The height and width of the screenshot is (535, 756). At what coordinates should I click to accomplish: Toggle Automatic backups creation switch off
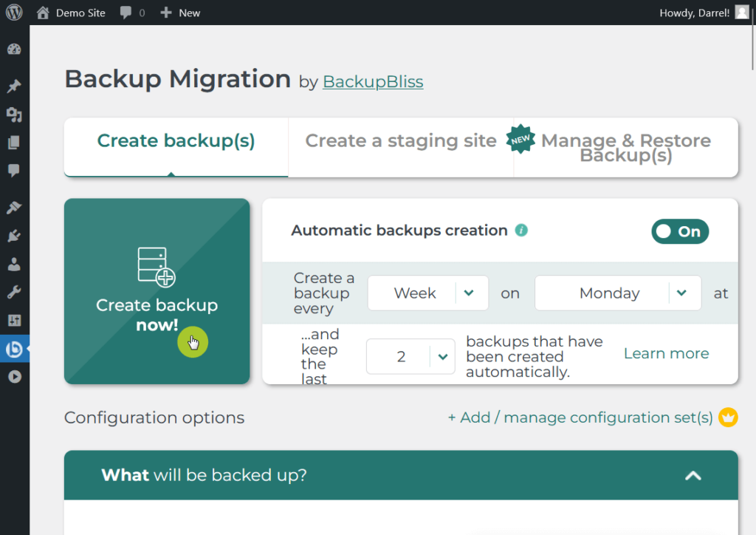(x=680, y=231)
